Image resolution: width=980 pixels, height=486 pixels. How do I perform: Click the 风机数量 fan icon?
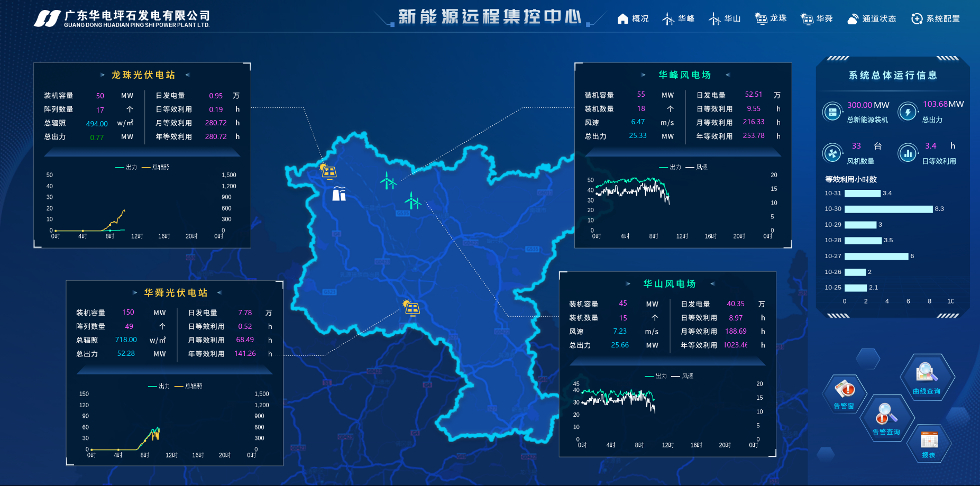point(832,153)
